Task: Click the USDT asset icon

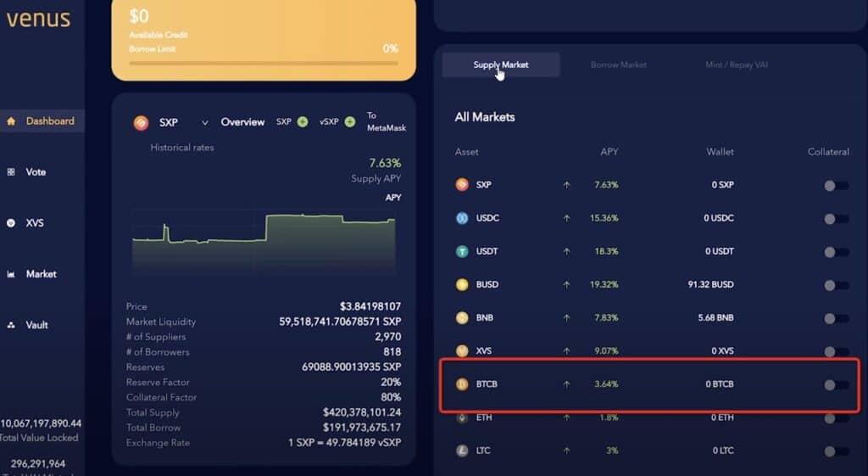Action: click(462, 251)
